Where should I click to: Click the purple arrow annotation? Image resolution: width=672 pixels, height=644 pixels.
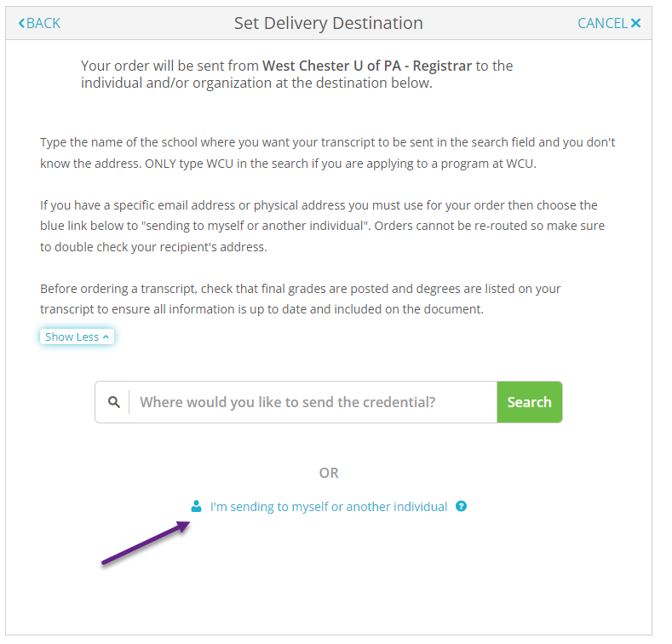pos(145,543)
